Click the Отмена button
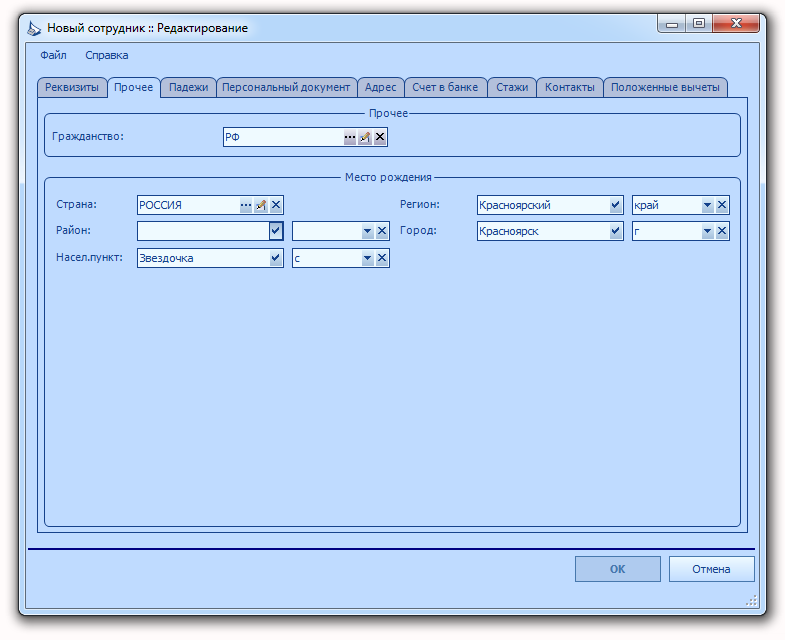The width and height of the screenshot is (785, 640). pos(711,569)
